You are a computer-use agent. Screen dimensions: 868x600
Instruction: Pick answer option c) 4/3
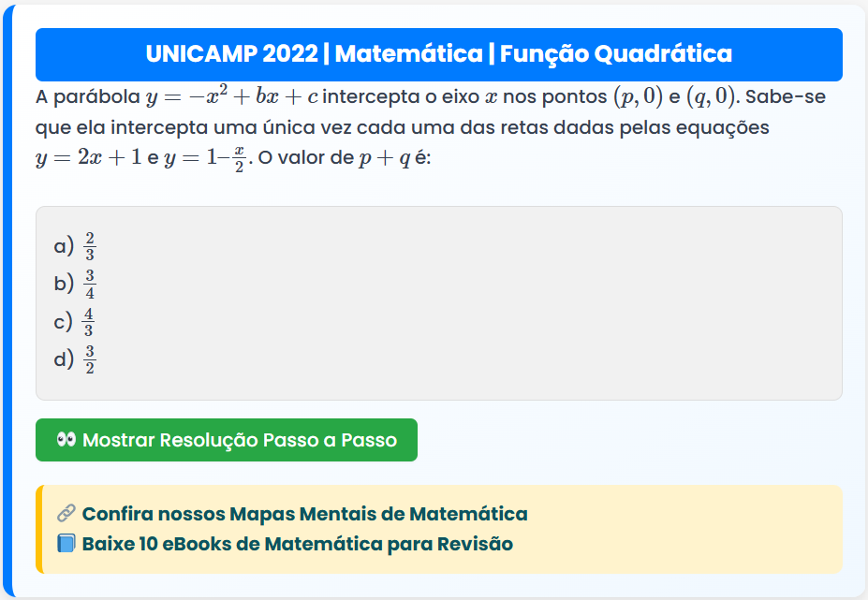coord(75,322)
